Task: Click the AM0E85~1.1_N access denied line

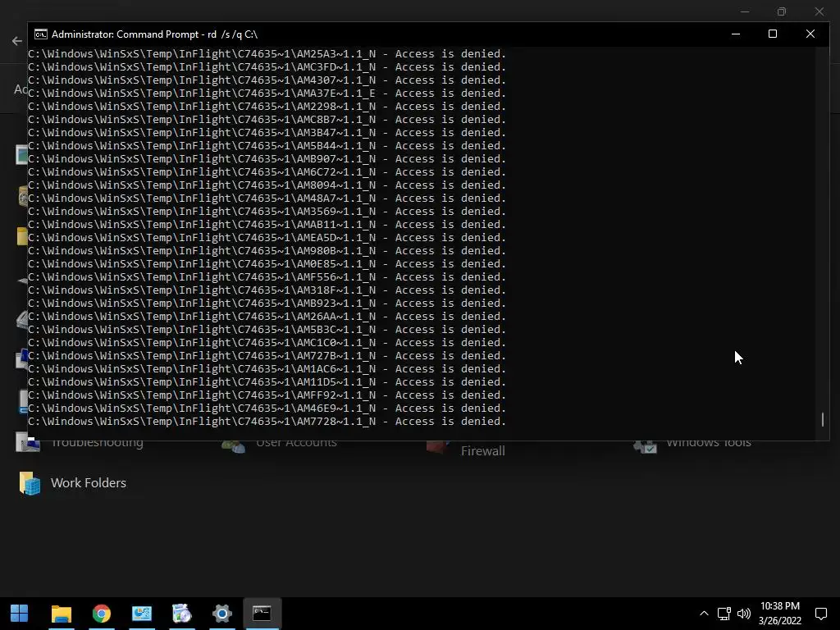Action: tap(267, 263)
